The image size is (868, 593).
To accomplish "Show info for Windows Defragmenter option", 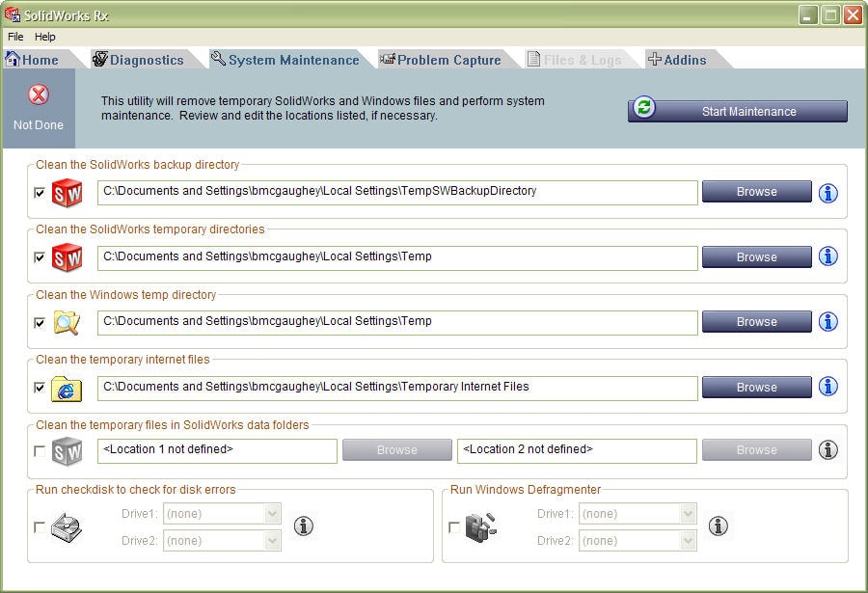I will [718, 526].
